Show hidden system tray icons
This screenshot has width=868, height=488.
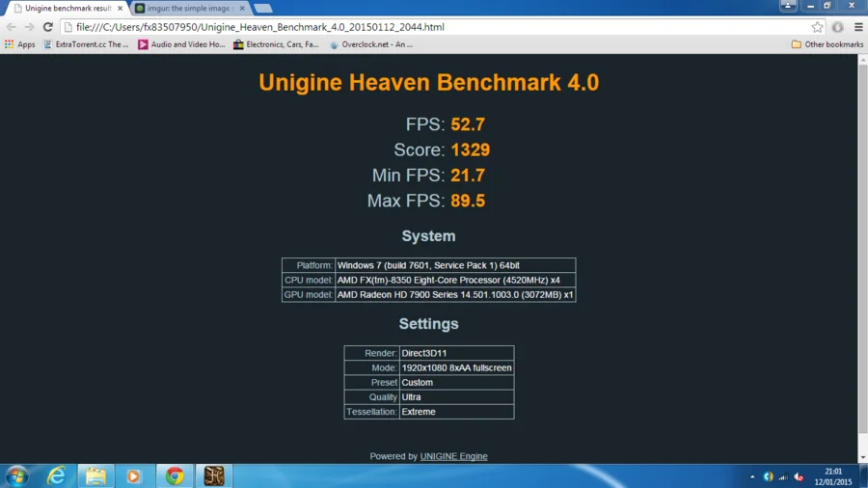coord(752,476)
